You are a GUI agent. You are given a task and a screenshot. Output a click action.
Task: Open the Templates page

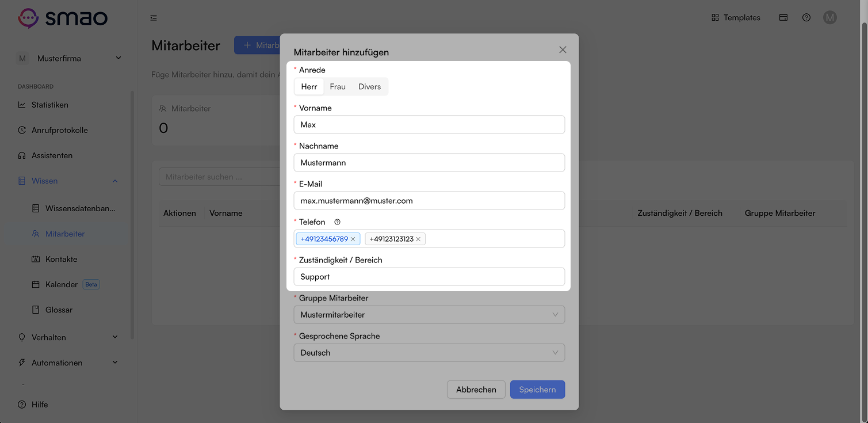click(736, 18)
